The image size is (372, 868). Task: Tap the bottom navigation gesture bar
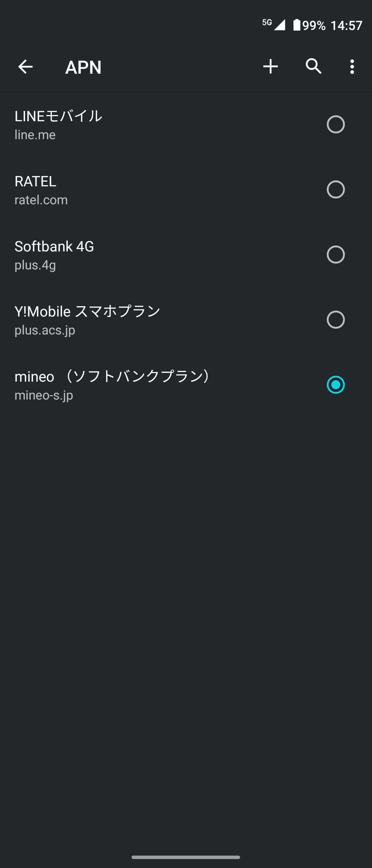point(186,857)
